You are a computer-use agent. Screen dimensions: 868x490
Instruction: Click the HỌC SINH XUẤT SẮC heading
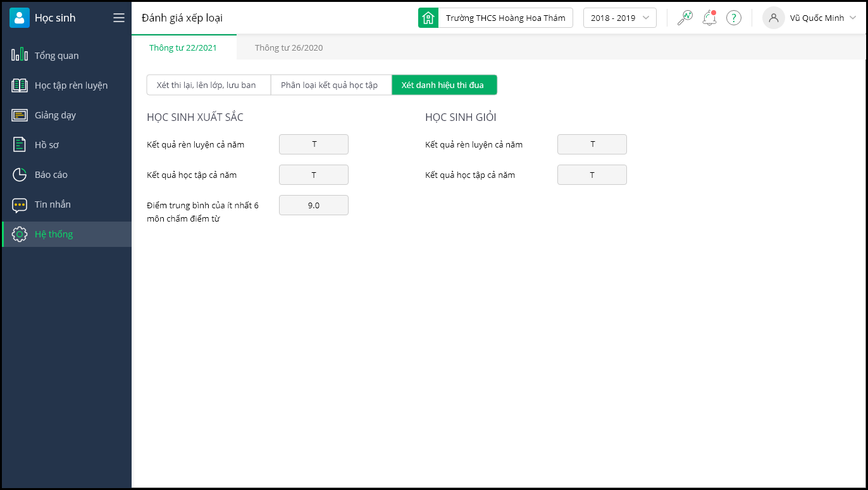(195, 117)
